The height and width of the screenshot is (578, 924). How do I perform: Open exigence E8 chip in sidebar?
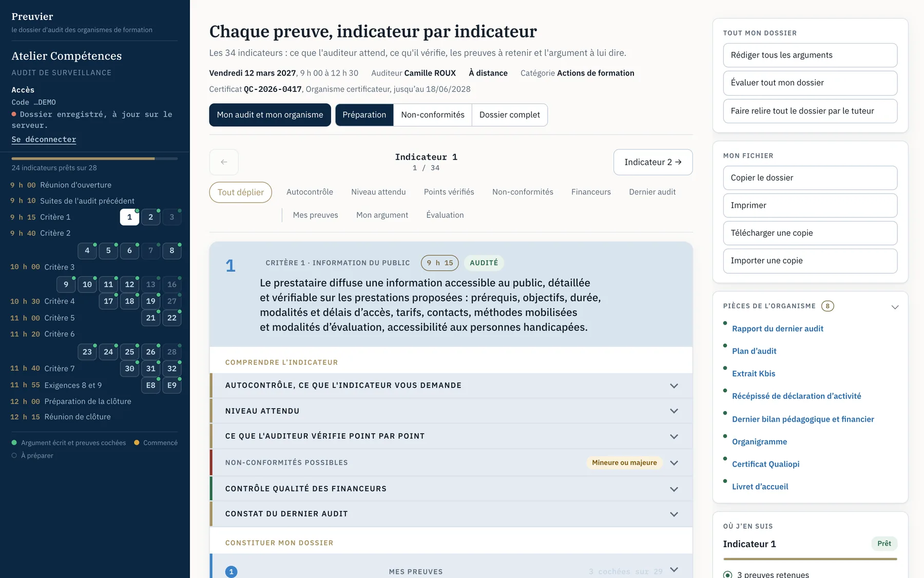tap(150, 385)
